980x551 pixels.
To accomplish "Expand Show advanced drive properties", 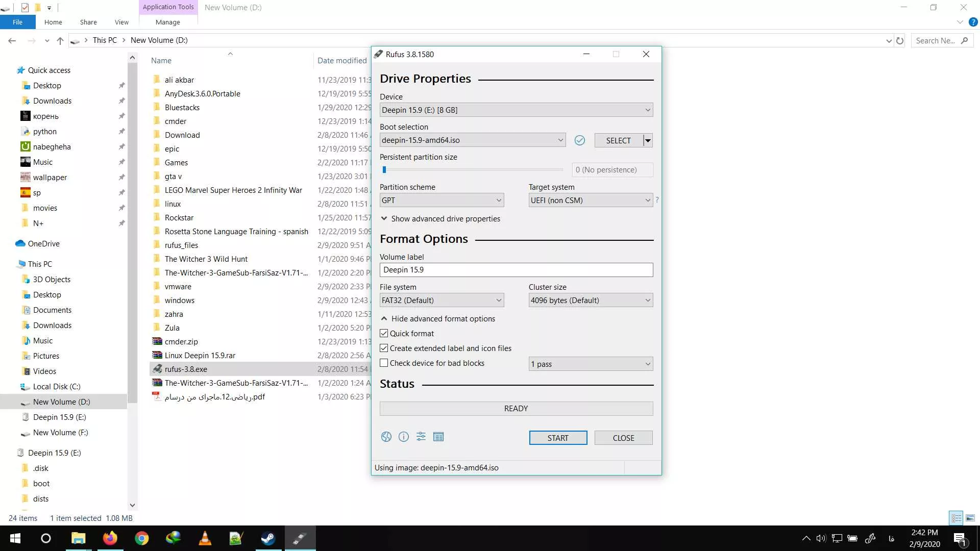I will (440, 218).
